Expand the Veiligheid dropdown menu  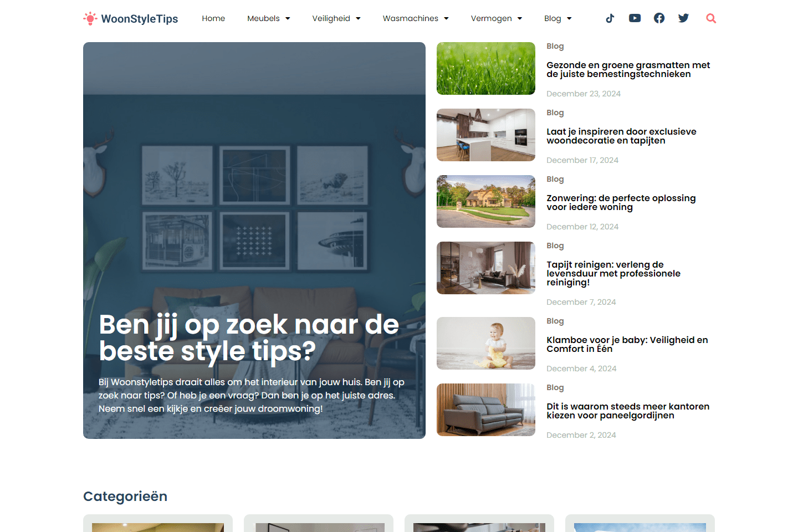click(x=336, y=18)
